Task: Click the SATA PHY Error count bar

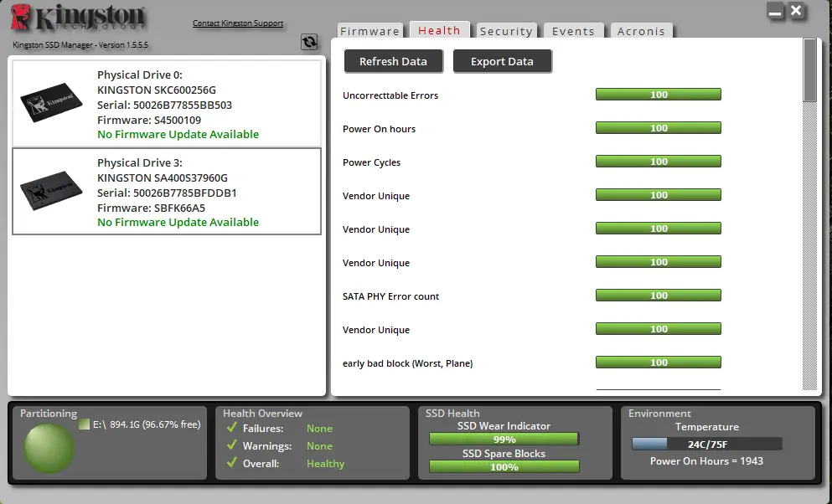Action: pos(659,296)
